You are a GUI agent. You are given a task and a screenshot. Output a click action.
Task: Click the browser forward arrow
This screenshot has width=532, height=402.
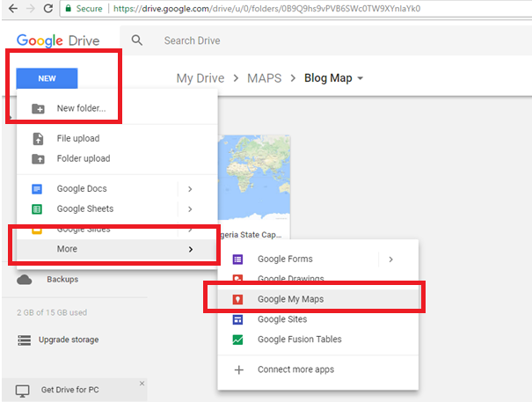[x=31, y=8]
